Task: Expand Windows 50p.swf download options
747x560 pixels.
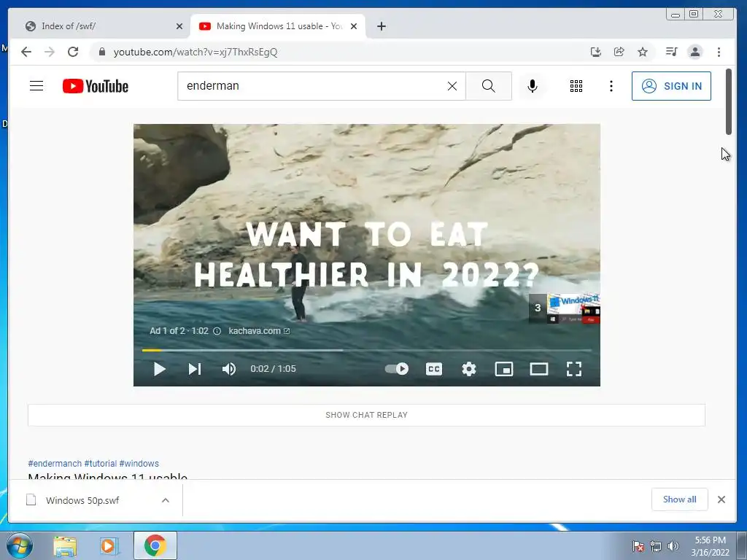Action: [x=166, y=500]
